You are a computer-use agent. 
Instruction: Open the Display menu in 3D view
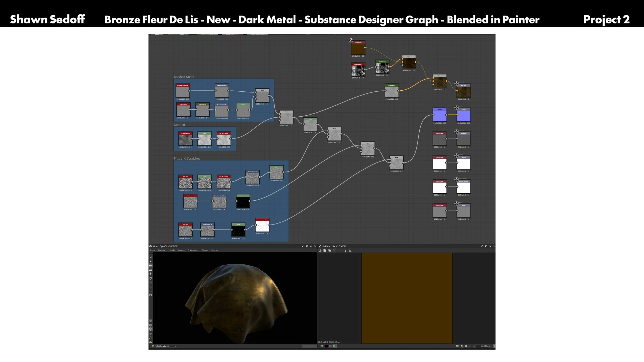205,250
